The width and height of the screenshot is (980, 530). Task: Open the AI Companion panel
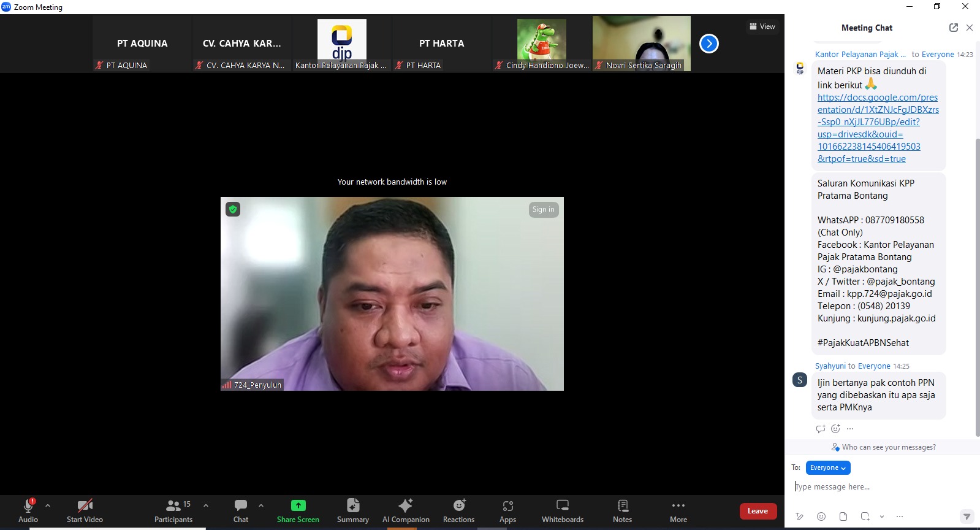click(405, 510)
